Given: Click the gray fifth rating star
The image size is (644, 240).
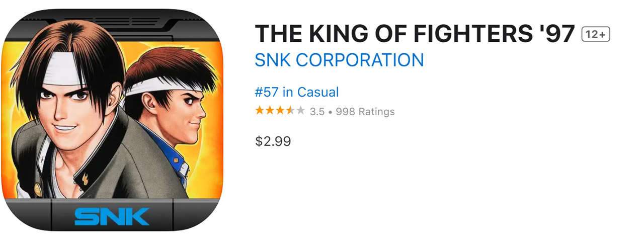Looking at the screenshot, I should point(300,111).
